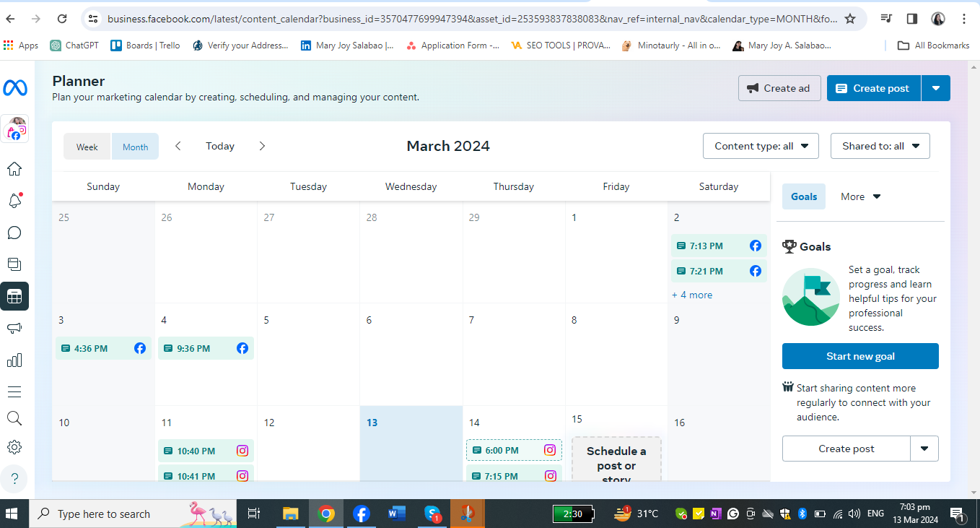
Task: Open Chrome's three-dot menu
Action: 965,19
